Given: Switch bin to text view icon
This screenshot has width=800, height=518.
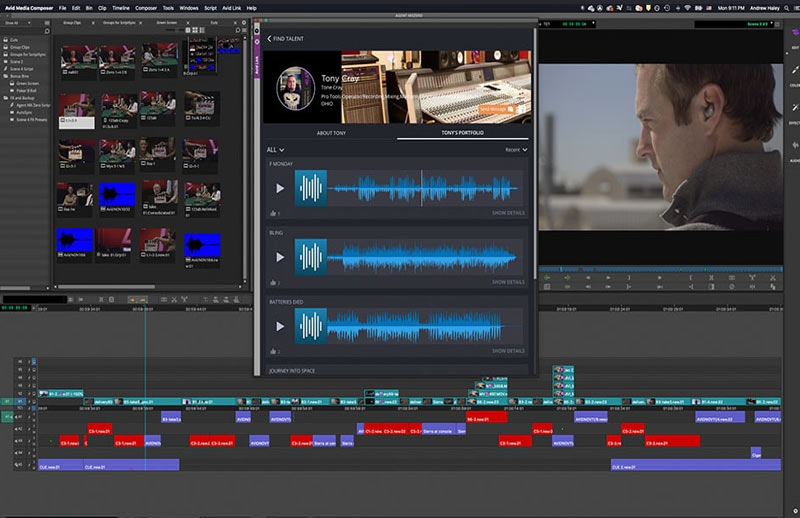Looking at the screenshot, I should point(188,31).
